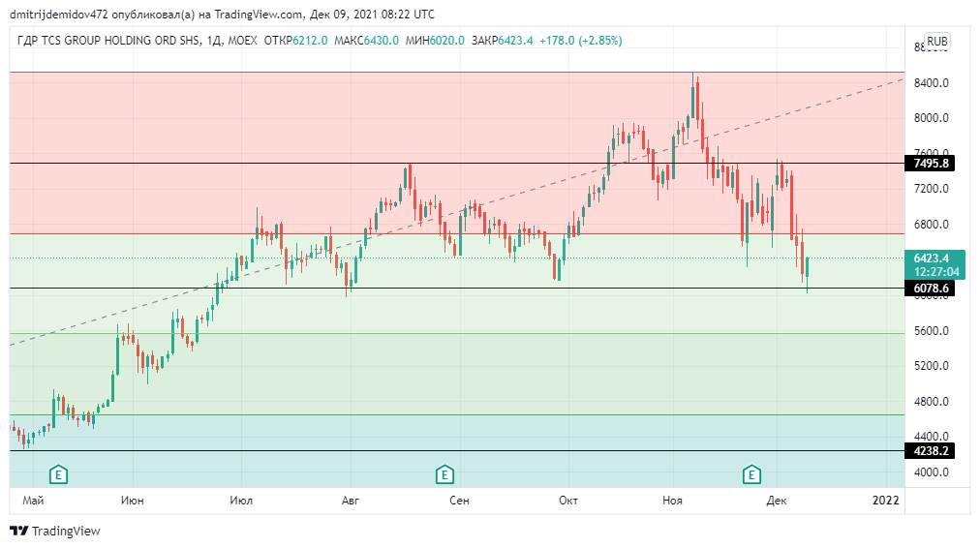
Task: Click the 5600.0 price axis label
Action: [932, 330]
